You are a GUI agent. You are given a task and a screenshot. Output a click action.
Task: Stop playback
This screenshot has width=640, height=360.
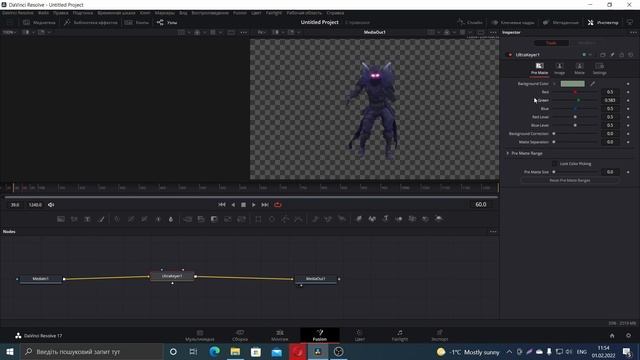[x=243, y=205]
